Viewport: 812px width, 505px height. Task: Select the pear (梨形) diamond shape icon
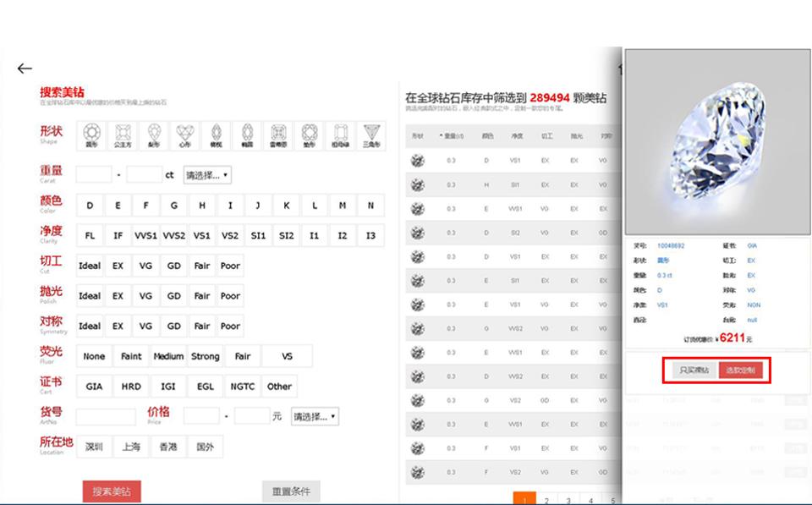pyautogui.click(x=152, y=135)
